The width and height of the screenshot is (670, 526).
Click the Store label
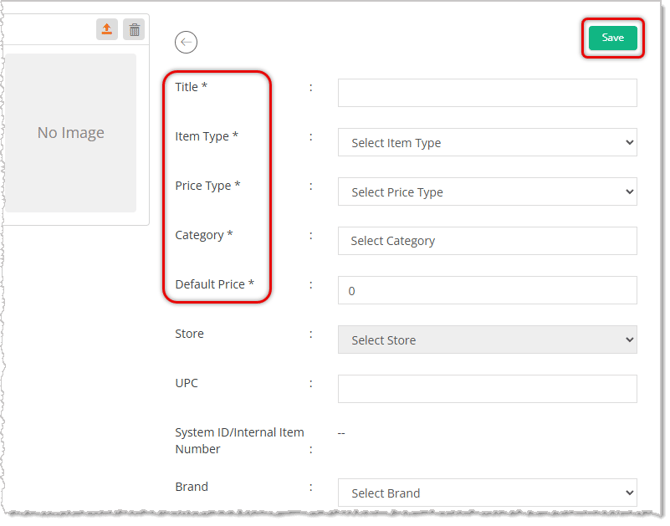[189, 334]
